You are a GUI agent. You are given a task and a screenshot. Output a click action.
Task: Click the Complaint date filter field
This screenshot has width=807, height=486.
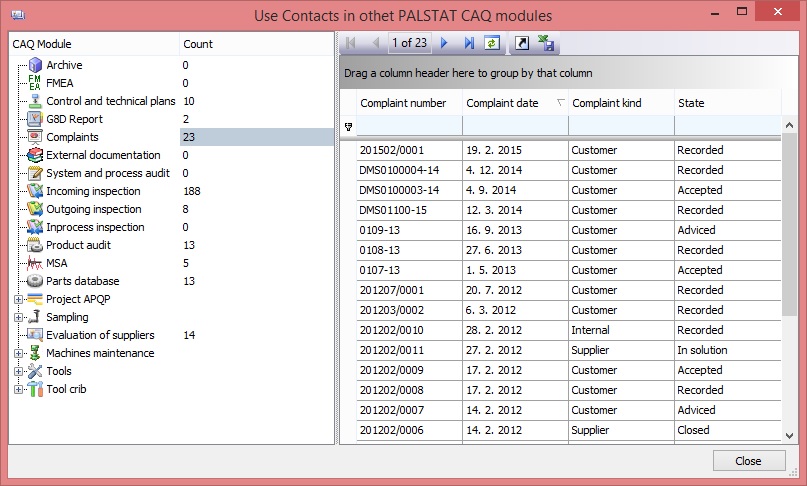pos(515,126)
